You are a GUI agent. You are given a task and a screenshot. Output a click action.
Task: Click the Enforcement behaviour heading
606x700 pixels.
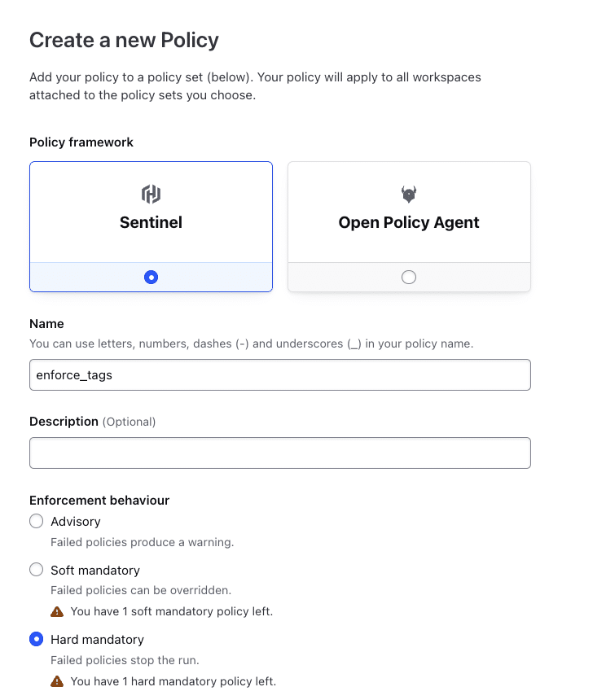(x=99, y=501)
